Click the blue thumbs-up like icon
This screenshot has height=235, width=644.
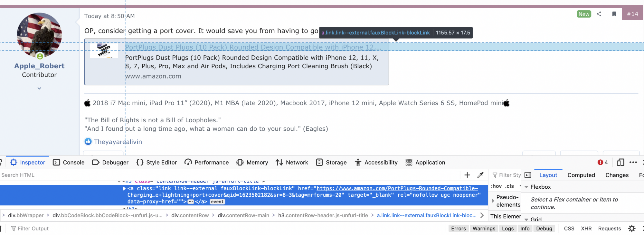coord(88,142)
